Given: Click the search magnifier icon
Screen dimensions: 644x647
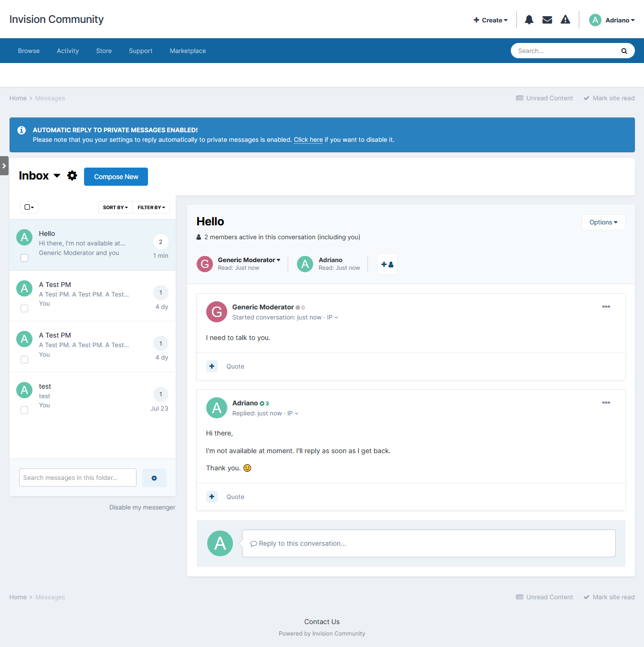Looking at the screenshot, I should click(623, 51).
